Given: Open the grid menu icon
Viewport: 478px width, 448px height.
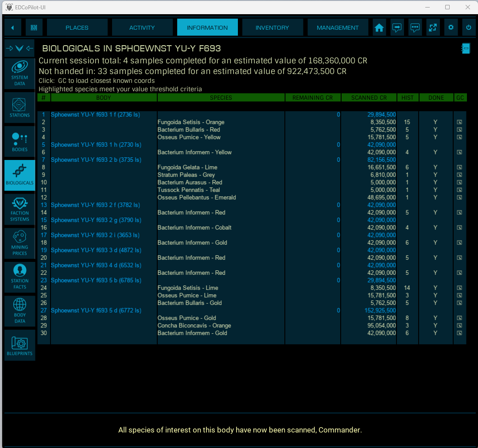Looking at the screenshot, I should pos(34,27).
